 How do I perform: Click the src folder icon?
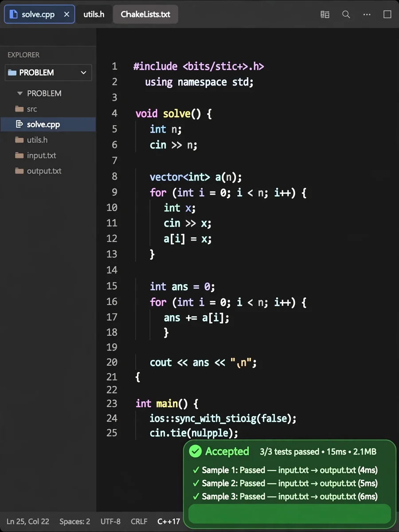point(19,109)
